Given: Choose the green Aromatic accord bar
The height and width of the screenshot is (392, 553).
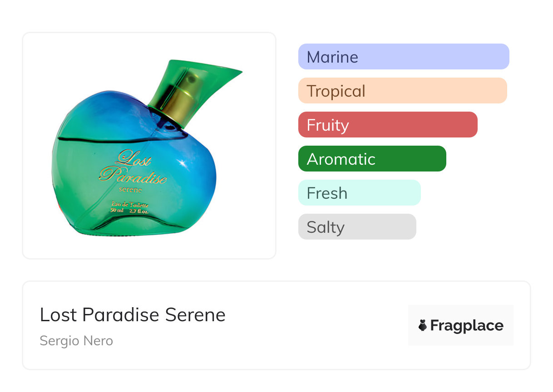Looking at the screenshot, I should pyautogui.click(x=372, y=159).
